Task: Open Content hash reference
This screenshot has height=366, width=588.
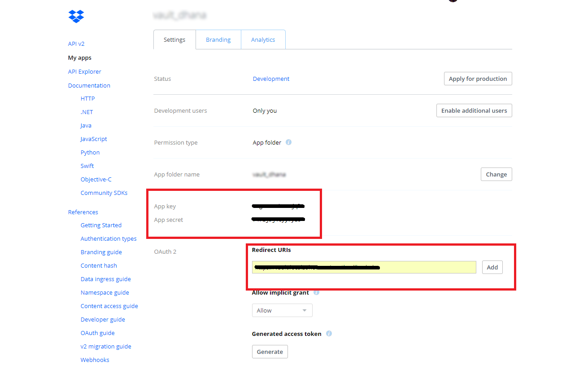Action: (99, 265)
